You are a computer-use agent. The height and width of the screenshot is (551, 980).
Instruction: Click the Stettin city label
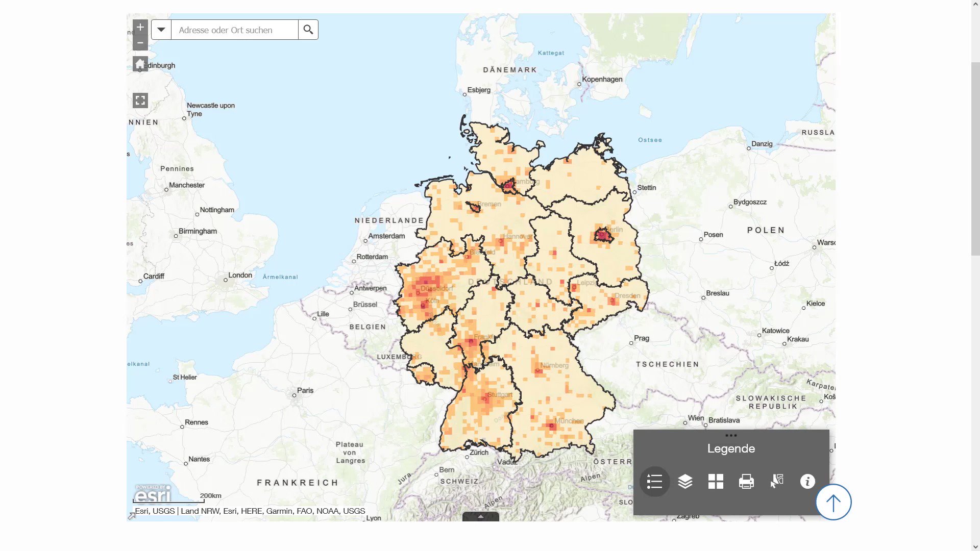(x=647, y=187)
